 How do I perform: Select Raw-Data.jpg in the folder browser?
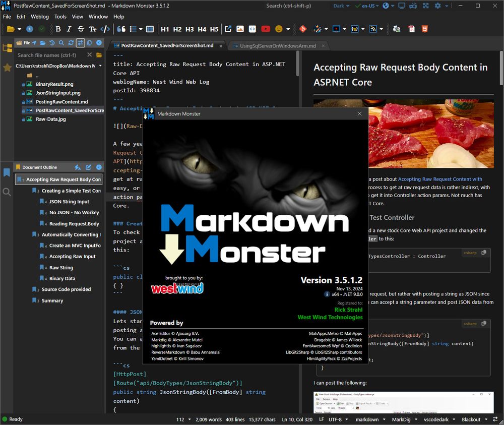pyautogui.click(x=50, y=119)
